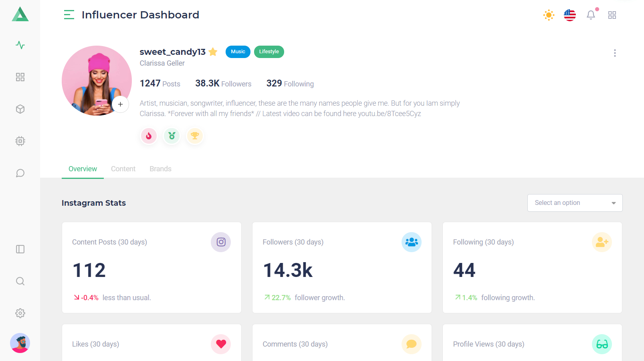Screen dimensions: 644x361
Task: Toggle the sun light/dark theme icon
Action: (x=549, y=15)
